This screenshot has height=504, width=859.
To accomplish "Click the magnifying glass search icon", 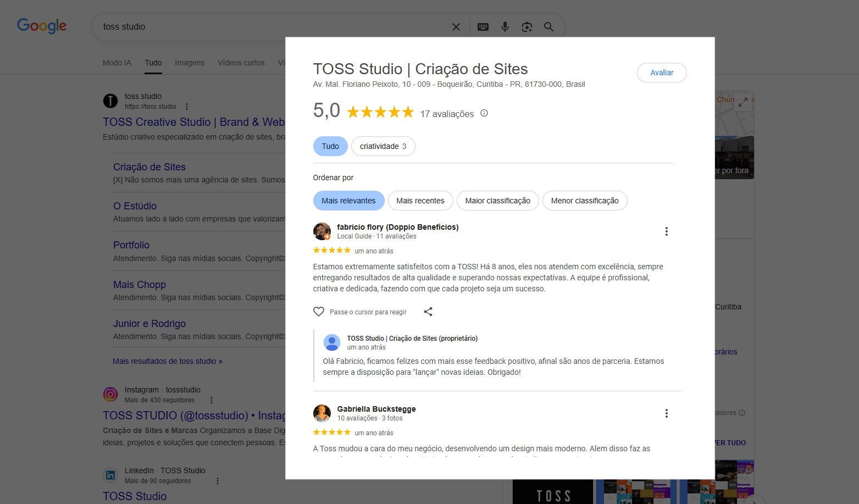I will point(548,27).
